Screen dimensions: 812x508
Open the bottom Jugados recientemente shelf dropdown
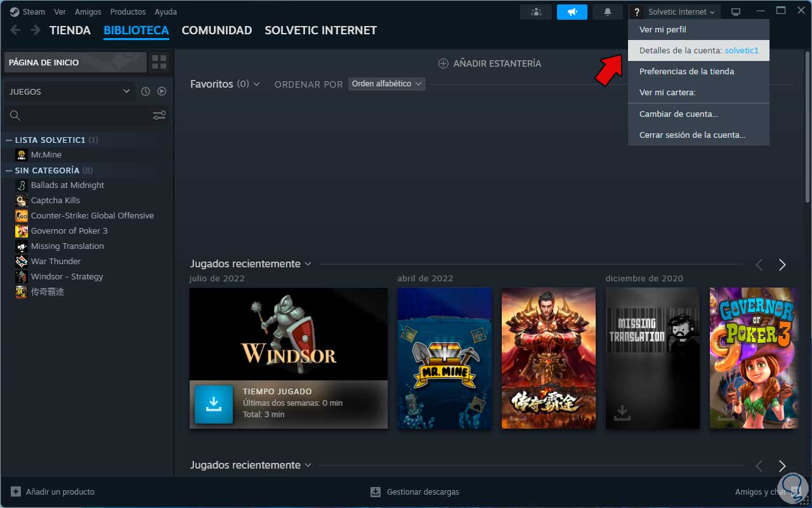(308, 465)
